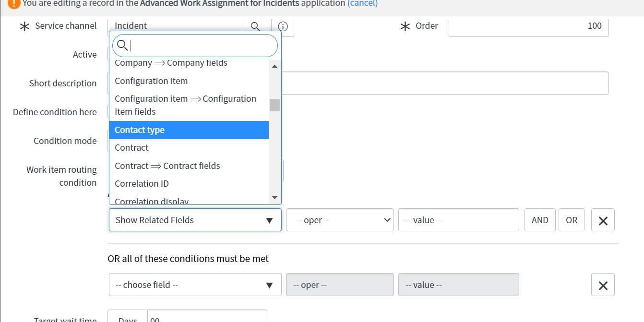Click the field list scroll up arrow
644x322 pixels.
coord(274,66)
